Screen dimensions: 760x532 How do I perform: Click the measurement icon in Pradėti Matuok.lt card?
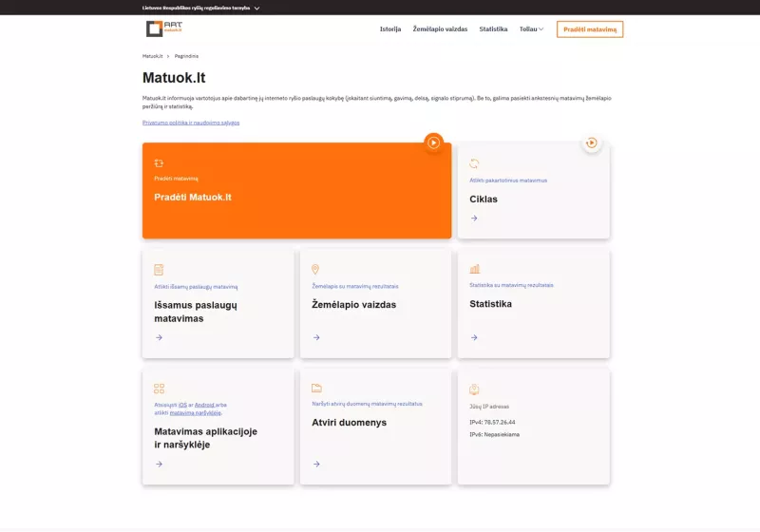pyautogui.click(x=159, y=163)
